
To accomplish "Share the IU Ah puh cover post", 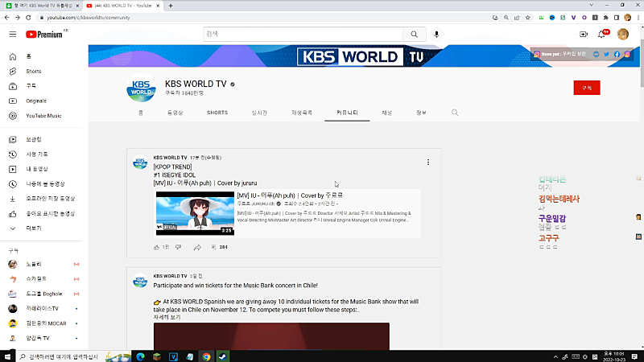I will tap(196, 247).
